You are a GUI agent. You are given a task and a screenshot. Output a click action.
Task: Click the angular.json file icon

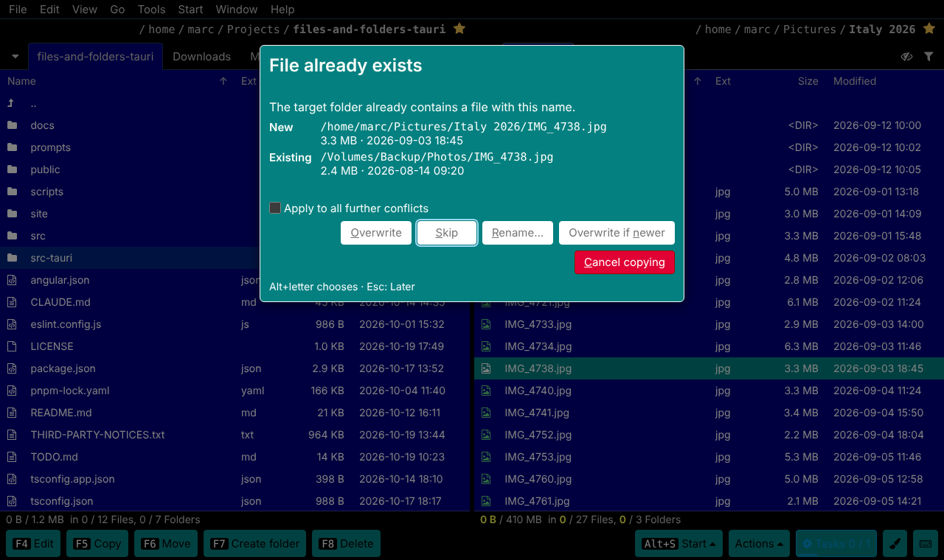pyautogui.click(x=12, y=280)
